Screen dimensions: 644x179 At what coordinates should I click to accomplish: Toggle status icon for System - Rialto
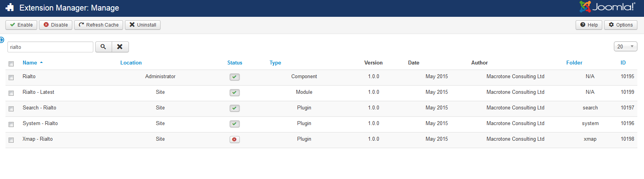pyautogui.click(x=234, y=124)
